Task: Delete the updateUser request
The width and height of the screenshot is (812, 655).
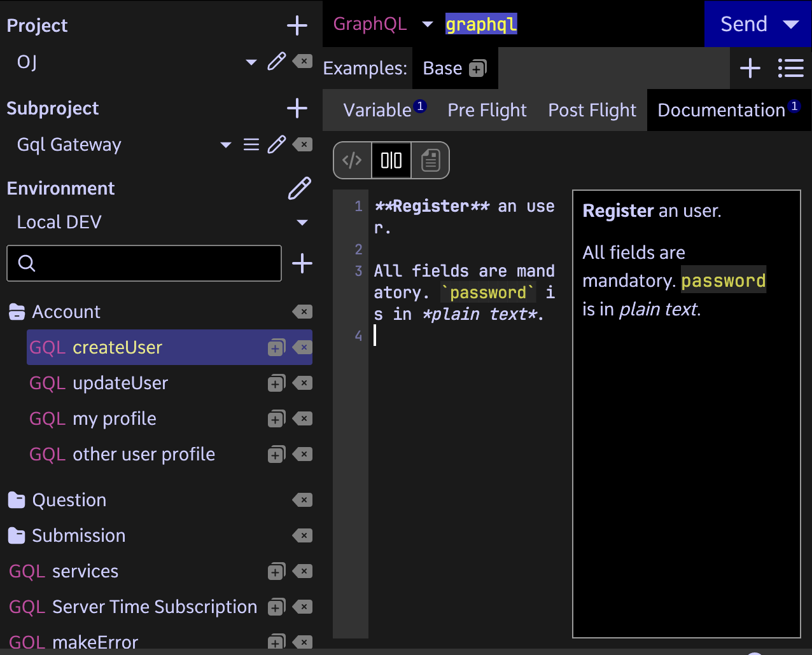Action: 302,383
